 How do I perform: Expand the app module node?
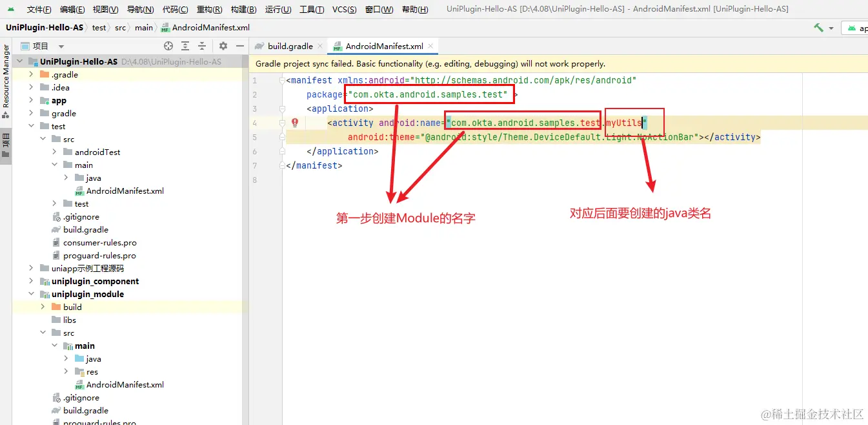pos(32,100)
